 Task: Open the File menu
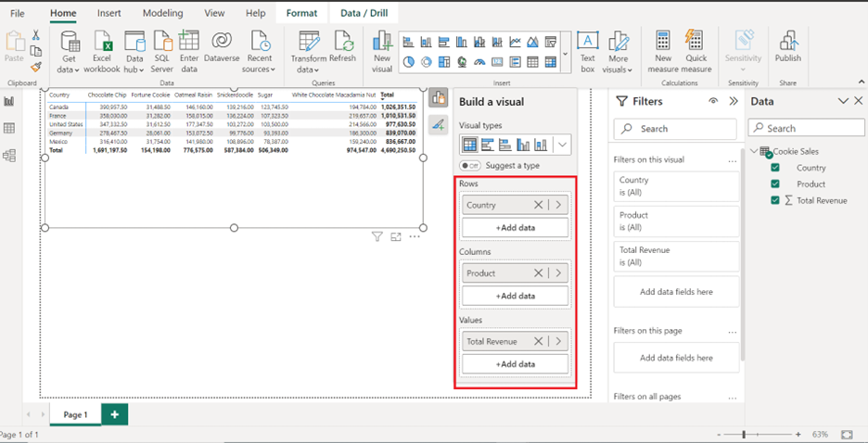tap(18, 13)
